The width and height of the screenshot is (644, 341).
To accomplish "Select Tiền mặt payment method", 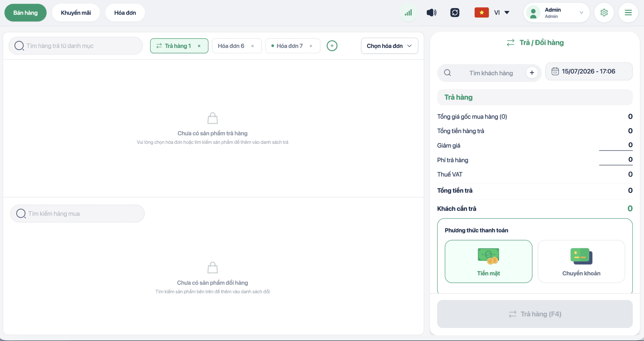I will pyautogui.click(x=488, y=262).
